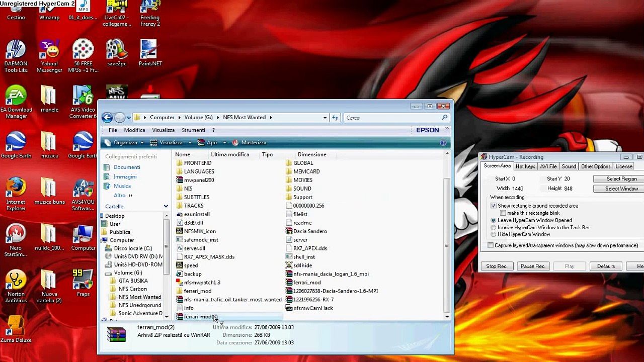Open the File menu in Explorer
Screen dimensions: 644x362
coord(113,130)
